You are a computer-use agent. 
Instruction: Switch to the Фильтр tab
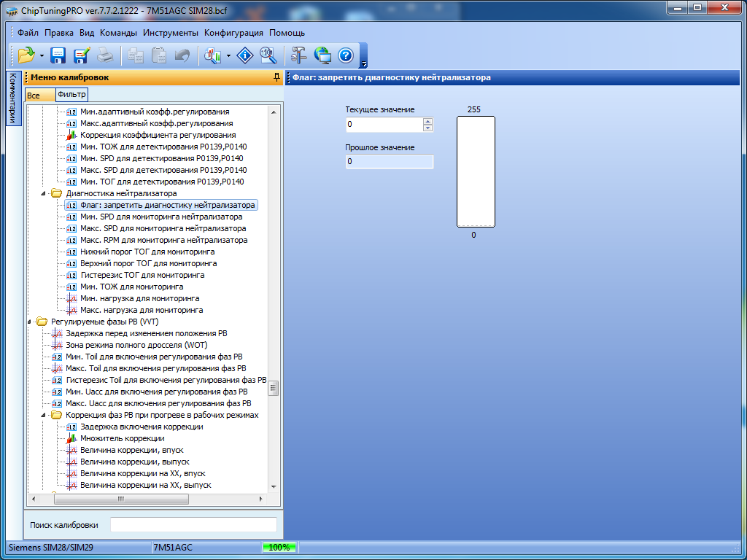71,95
